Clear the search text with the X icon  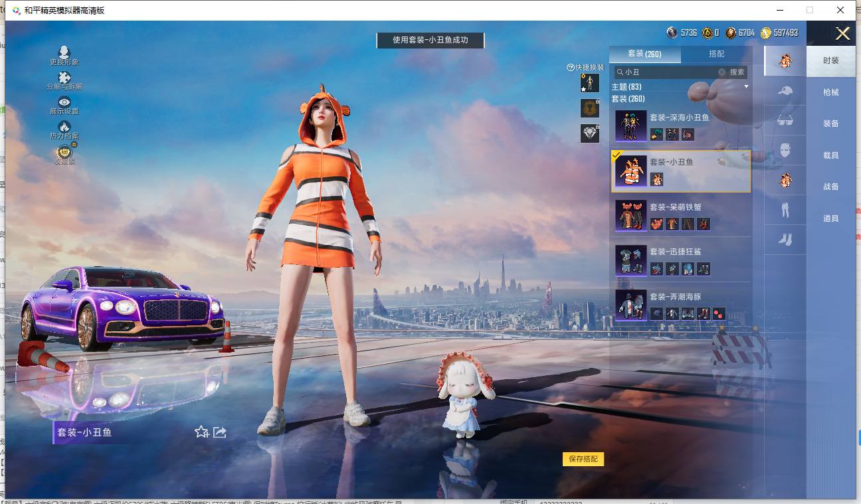point(721,72)
